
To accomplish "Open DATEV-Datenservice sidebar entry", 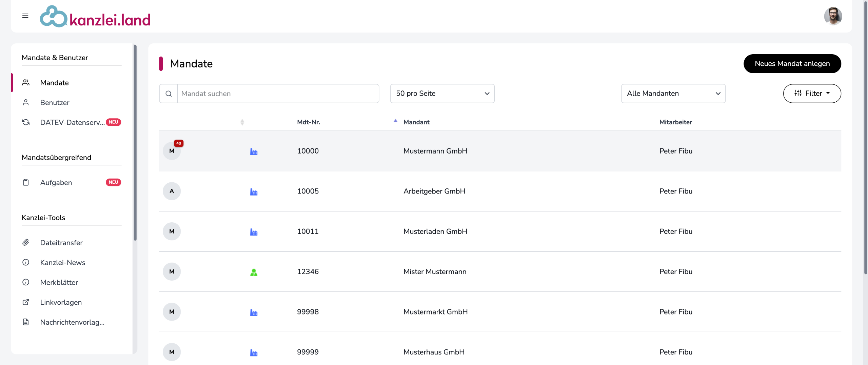I will (72, 122).
